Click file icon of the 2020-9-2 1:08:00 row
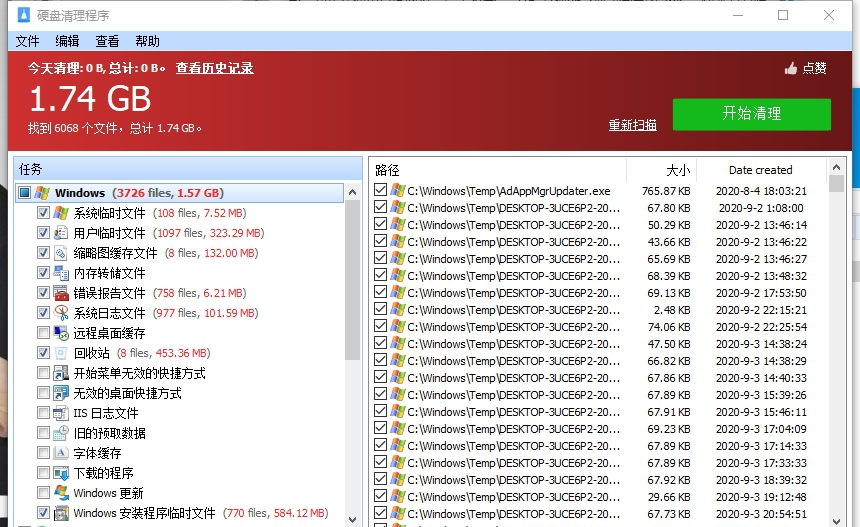This screenshot has width=860, height=527. click(398, 207)
